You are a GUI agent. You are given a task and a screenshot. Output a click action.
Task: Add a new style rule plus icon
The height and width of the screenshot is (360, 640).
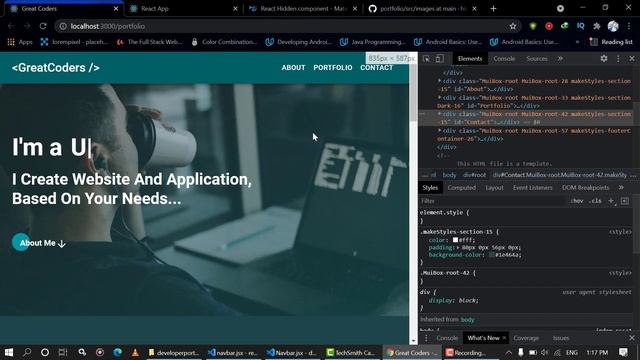point(611,201)
